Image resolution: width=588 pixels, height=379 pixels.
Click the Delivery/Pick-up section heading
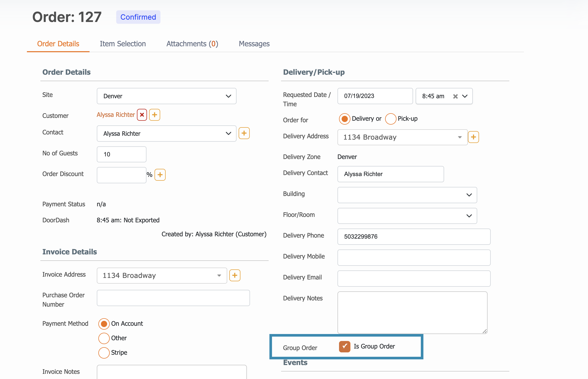[314, 72]
